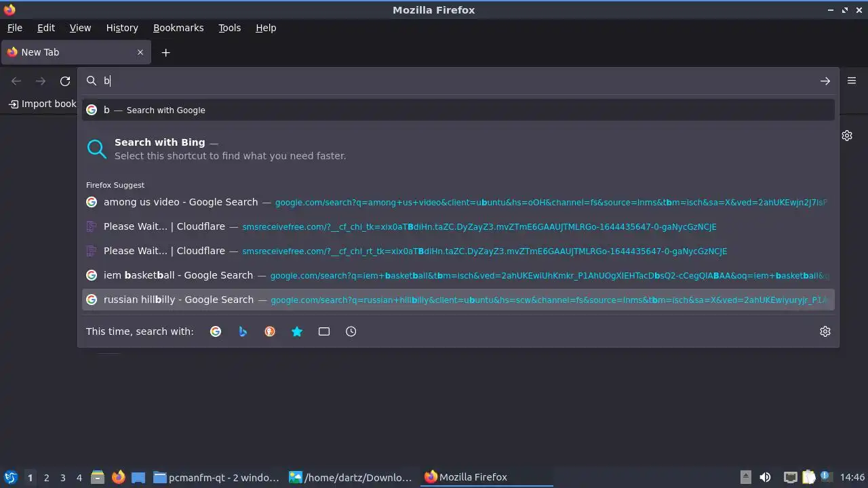Open russian hillbilly Google Search suggestion
The width and height of the screenshot is (868, 488).
click(458, 300)
